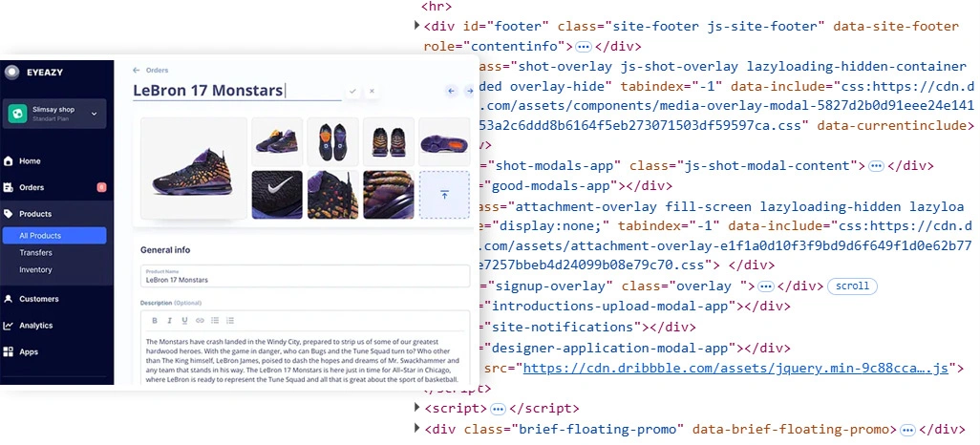Expand the brief-floating-promo div node
This screenshot has width=980, height=445.
(x=416, y=428)
